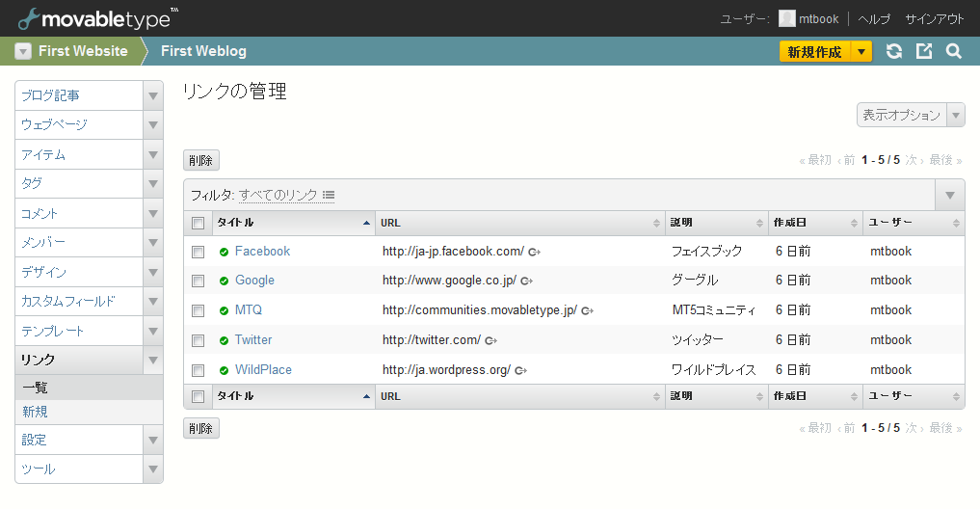Open external link icon for Facebook URL
Image resolution: width=980 pixels, height=509 pixels.
click(535, 252)
